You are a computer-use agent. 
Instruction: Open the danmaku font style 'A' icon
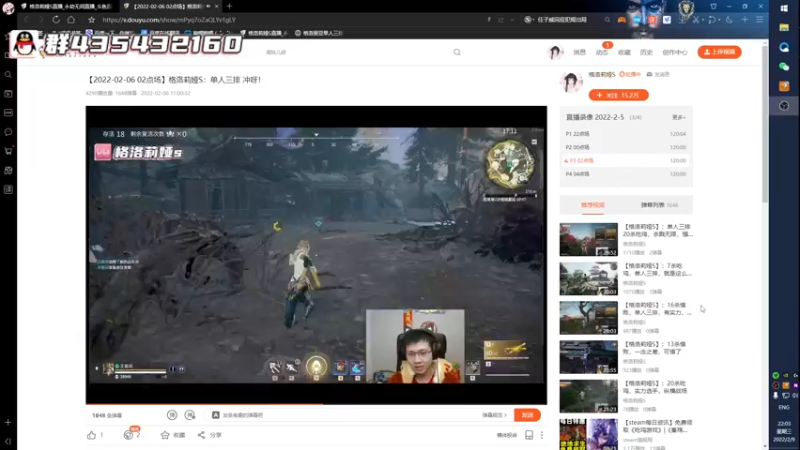pos(216,415)
